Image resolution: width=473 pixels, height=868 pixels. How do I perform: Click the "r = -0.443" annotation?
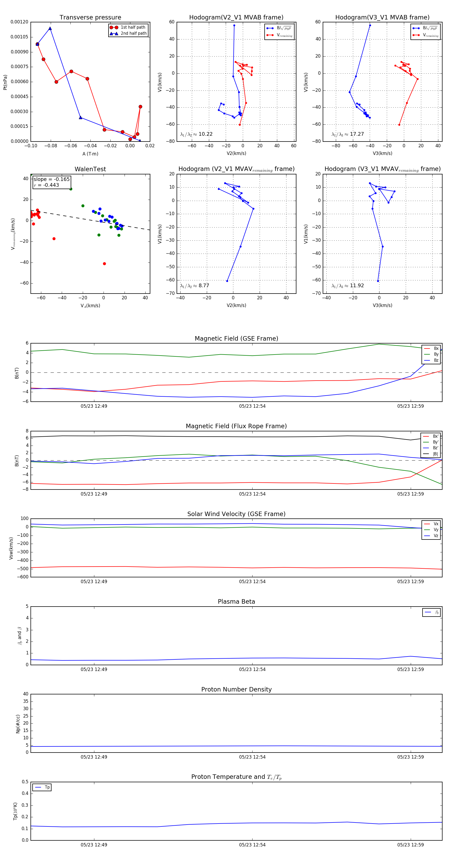click(x=46, y=185)
